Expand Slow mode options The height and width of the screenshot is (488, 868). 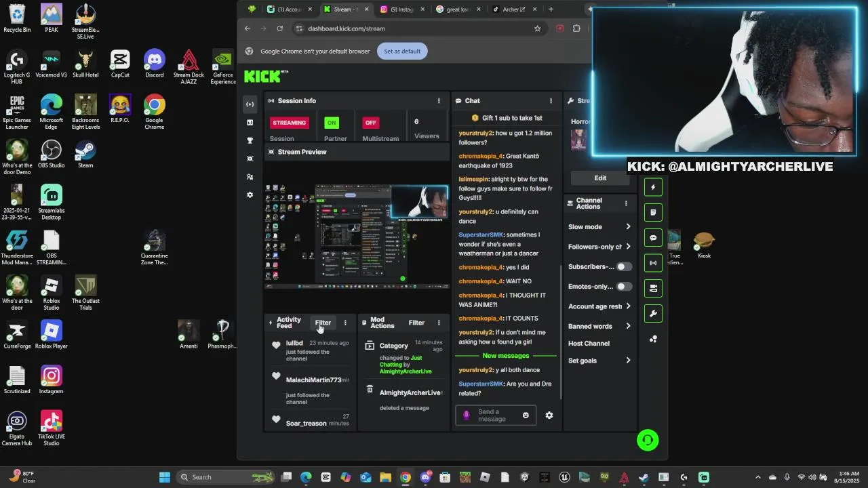click(599, 227)
